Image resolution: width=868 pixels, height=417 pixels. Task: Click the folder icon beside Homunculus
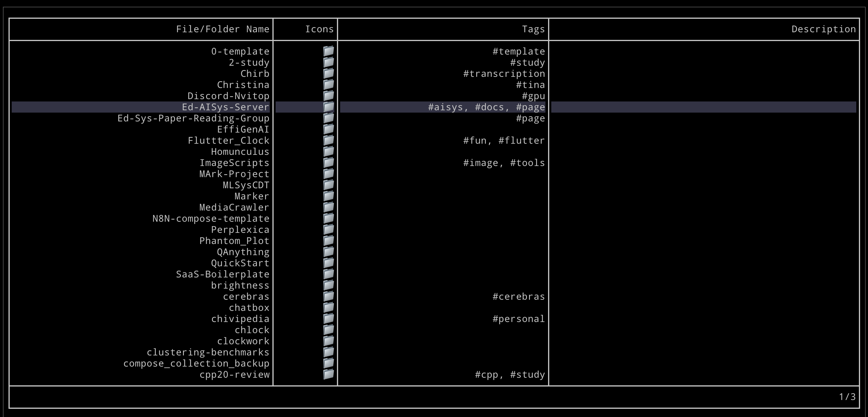328,152
